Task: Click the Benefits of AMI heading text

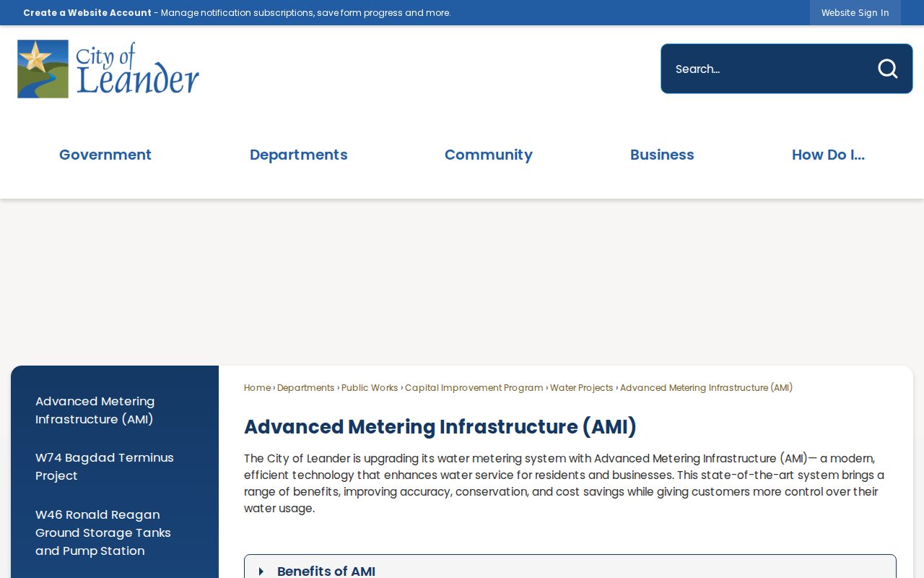Action: pyautogui.click(x=326, y=571)
